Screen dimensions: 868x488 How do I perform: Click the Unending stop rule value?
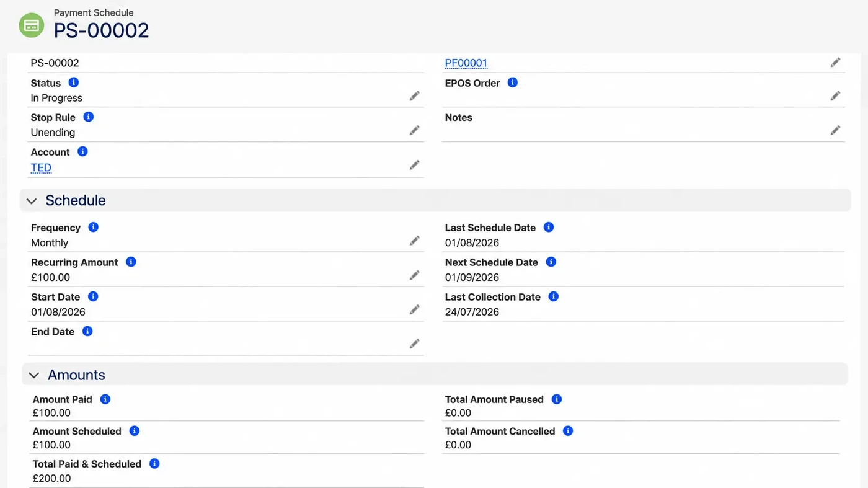point(53,133)
